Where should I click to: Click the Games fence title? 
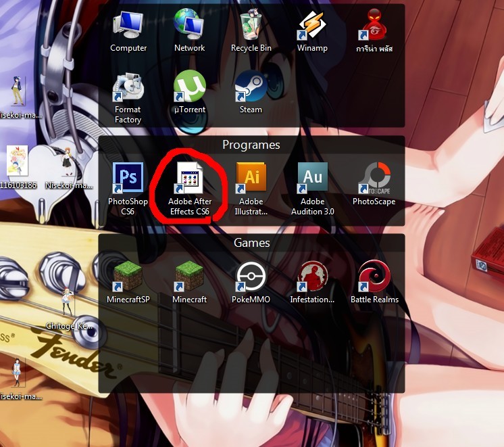coord(252,243)
